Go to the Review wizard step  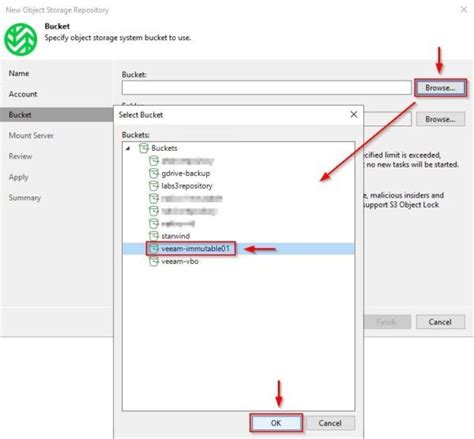[20, 156]
